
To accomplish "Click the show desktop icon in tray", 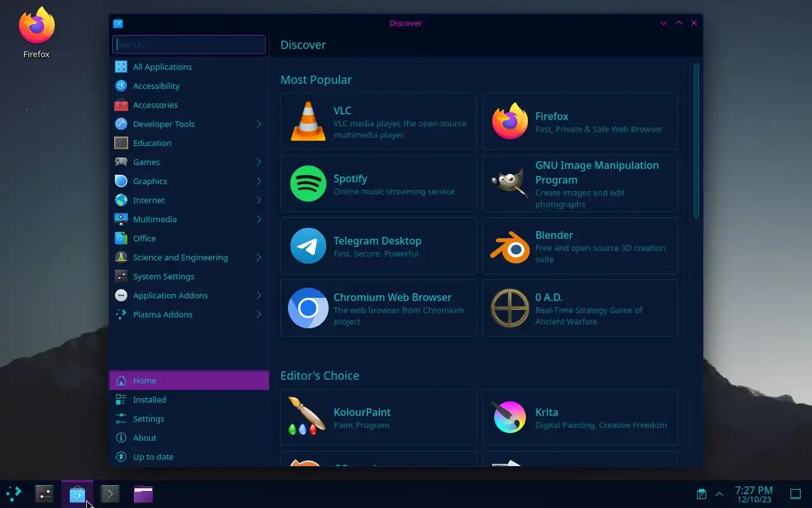I will point(796,494).
